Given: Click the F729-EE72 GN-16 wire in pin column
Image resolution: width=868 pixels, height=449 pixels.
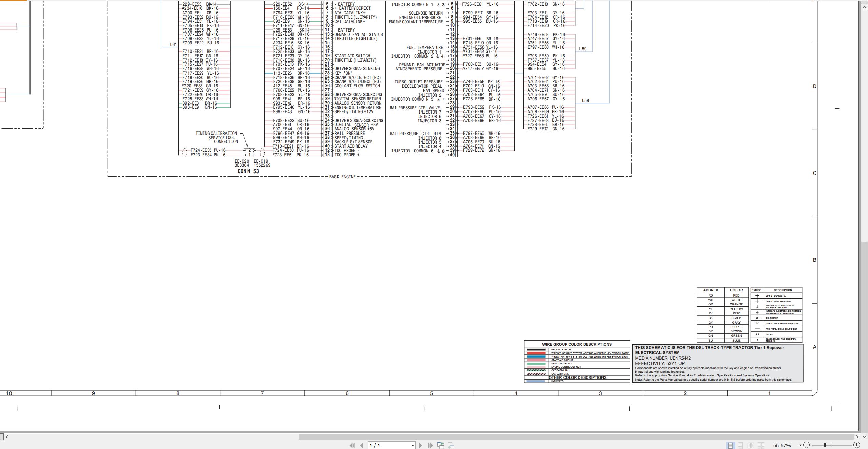Looking at the screenshot, I should click(481, 150).
